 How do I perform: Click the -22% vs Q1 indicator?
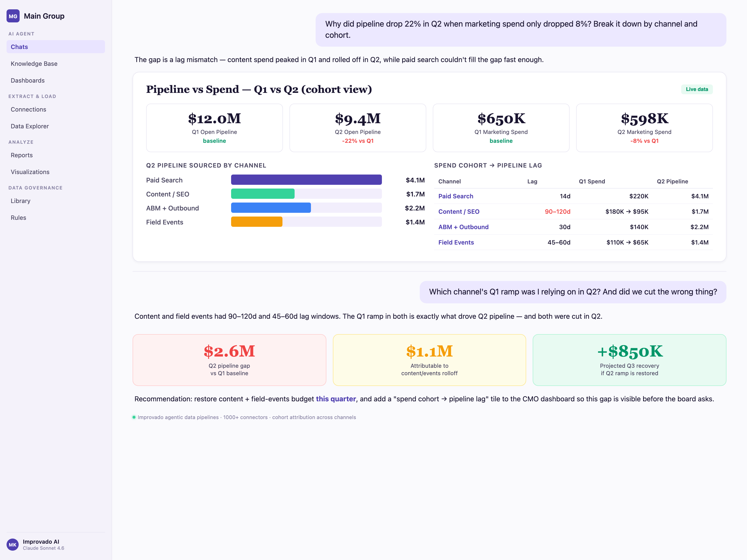pos(358,141)
